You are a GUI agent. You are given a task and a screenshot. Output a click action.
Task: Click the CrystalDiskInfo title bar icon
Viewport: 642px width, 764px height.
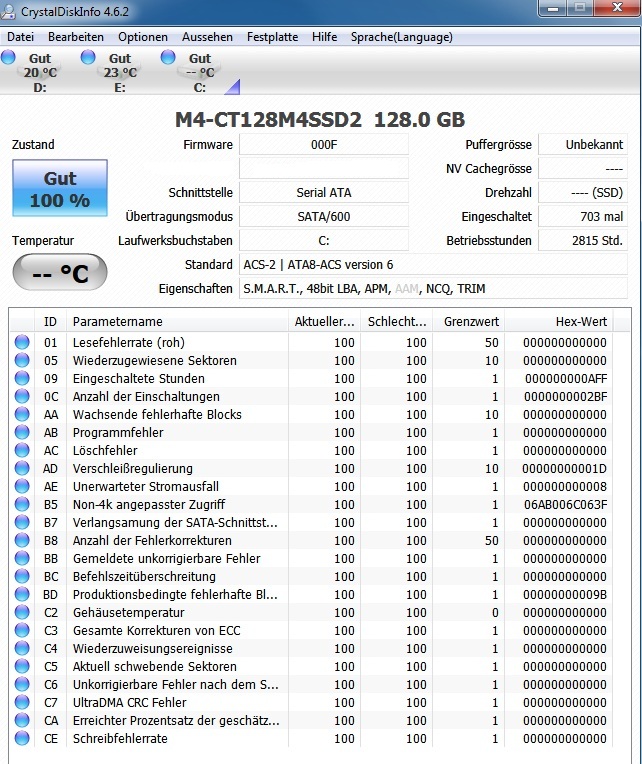coord(8,11)
